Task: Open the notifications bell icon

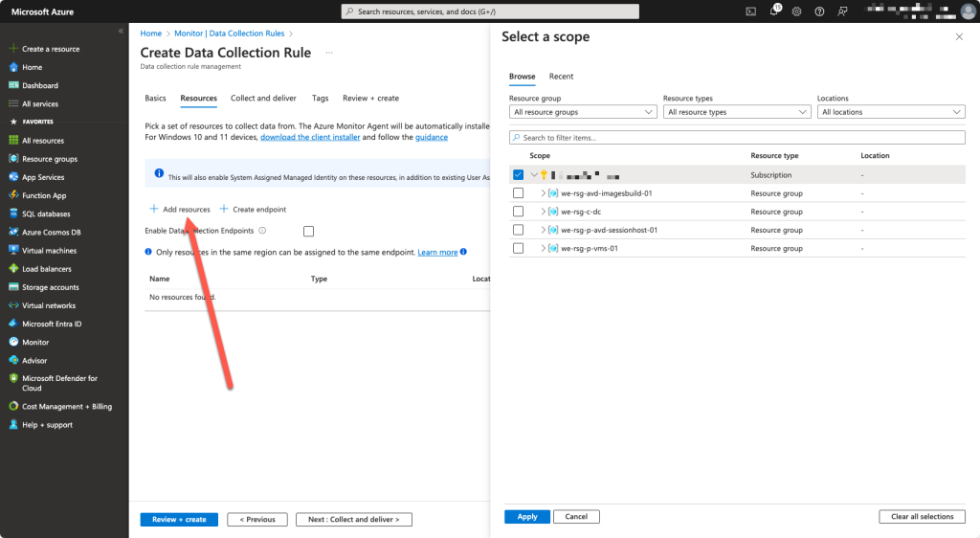Action: click(774, 11)
